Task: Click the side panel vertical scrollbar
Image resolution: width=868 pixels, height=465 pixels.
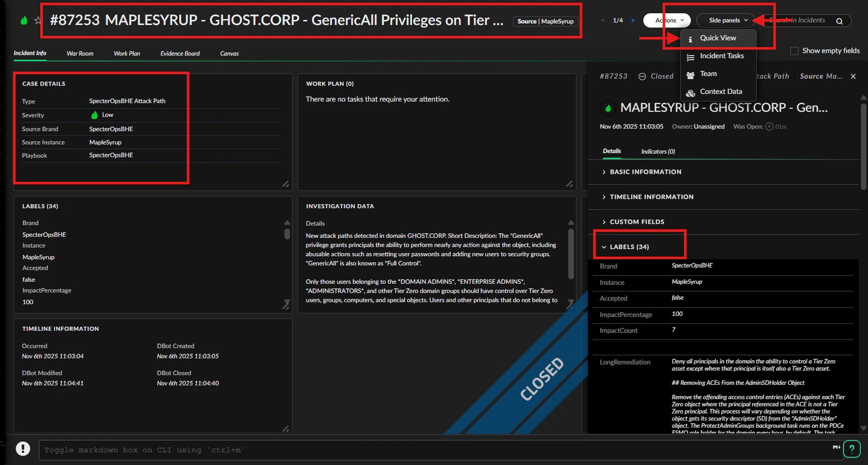Action: click(x=863, y=146)
